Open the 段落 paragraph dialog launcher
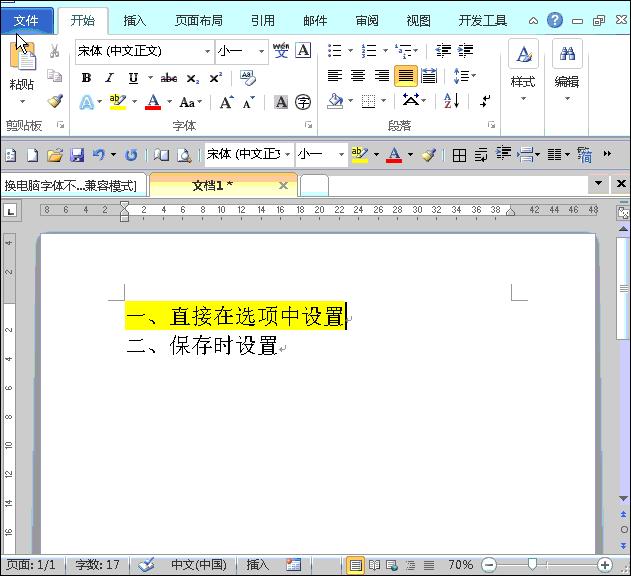Viewport: 631px width, 576px height. [491, 125]
